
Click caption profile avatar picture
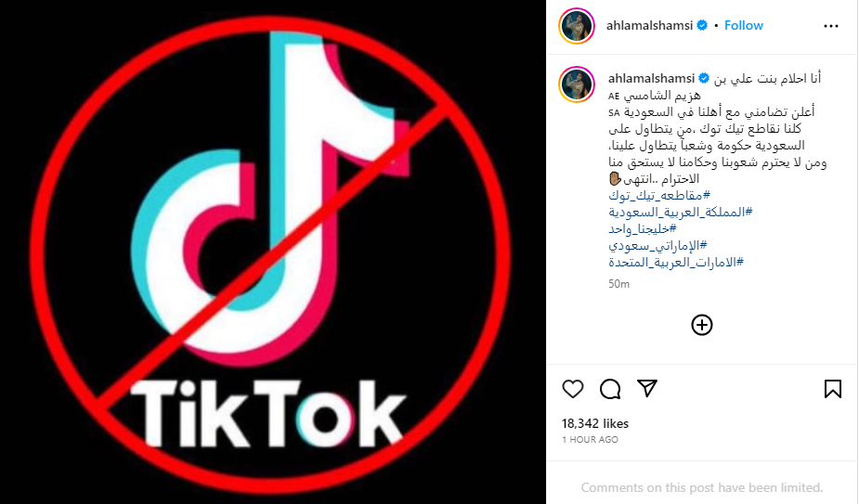point(577,84)
